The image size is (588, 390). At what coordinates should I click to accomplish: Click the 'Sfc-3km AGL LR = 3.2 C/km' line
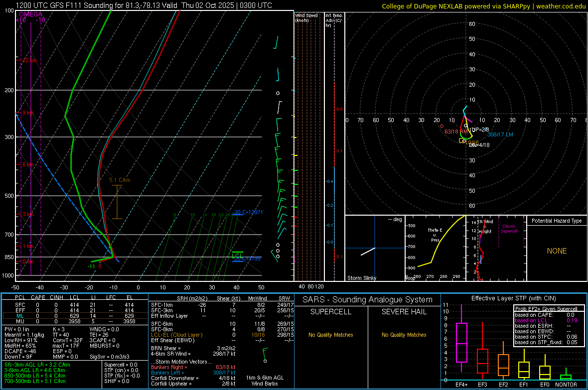coord(37,365)
